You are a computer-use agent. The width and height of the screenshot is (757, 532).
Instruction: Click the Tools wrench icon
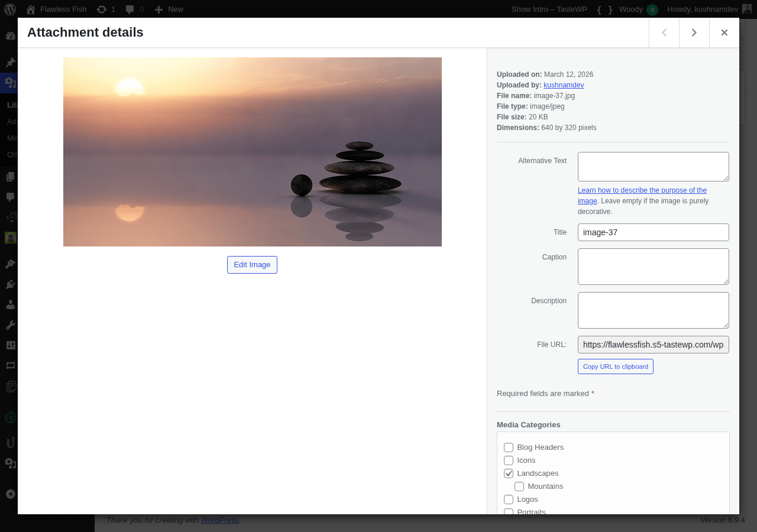click(x=9, y=324)
